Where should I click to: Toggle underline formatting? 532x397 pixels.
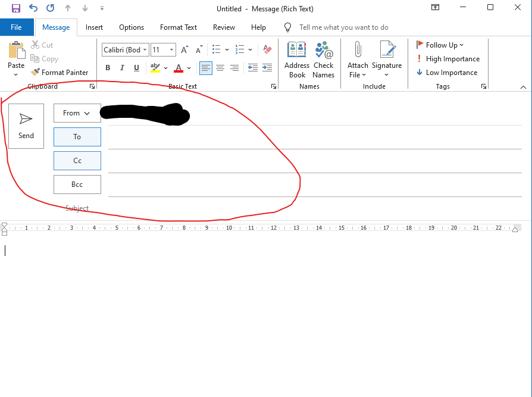(x=136, y=68)
